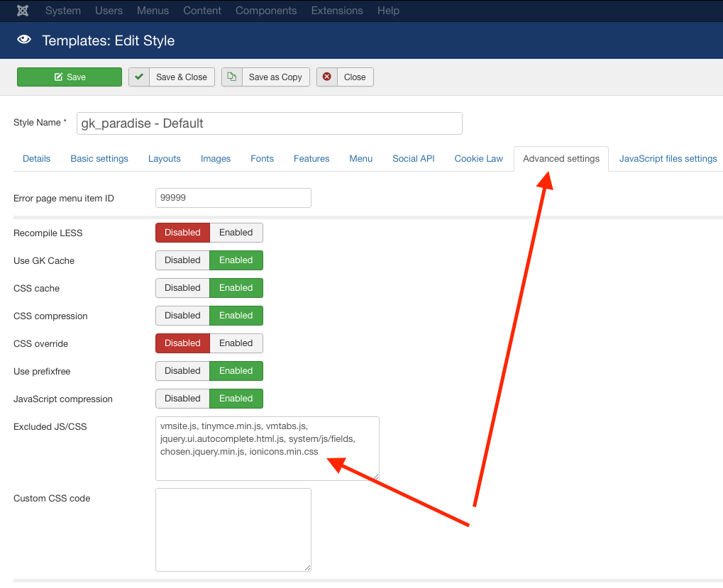Set Recompile LESS to Enabled
This screenshot has width=723, height=588.
236,233
